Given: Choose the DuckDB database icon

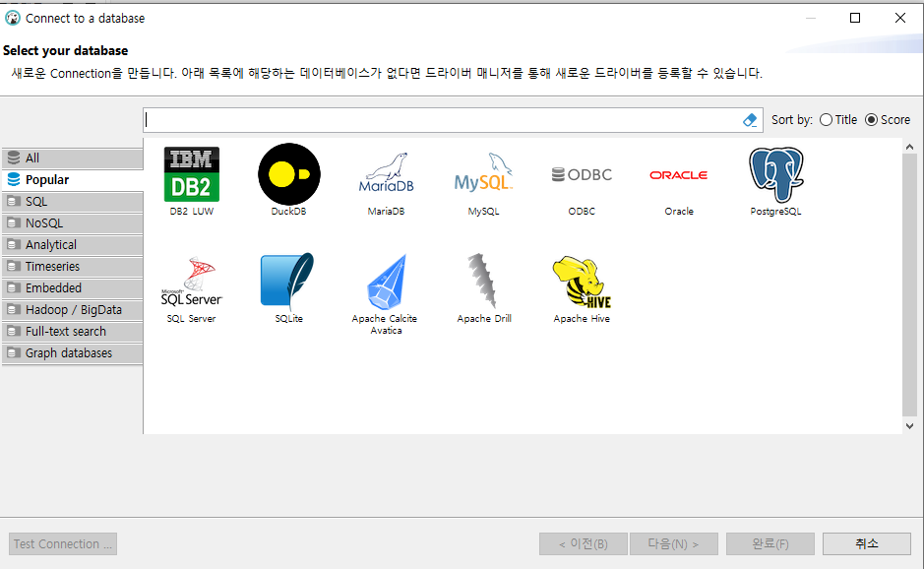Looking at the screenshot, I should pyautogui.click(x=288, y=174).
